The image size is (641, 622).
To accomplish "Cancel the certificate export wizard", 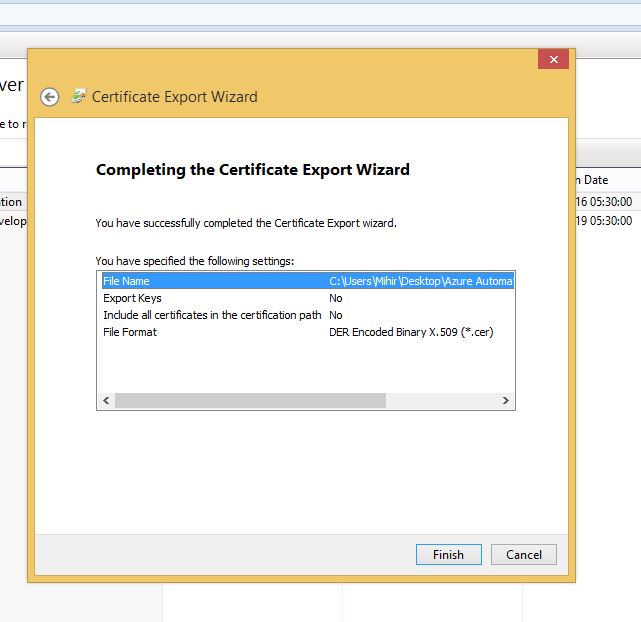I will coord(524,555).
